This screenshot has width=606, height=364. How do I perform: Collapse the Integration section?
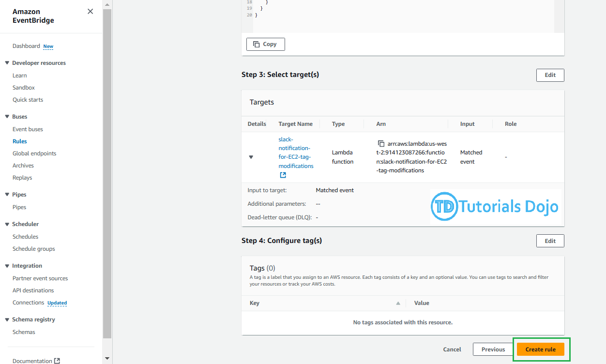(x=7, y=266)
